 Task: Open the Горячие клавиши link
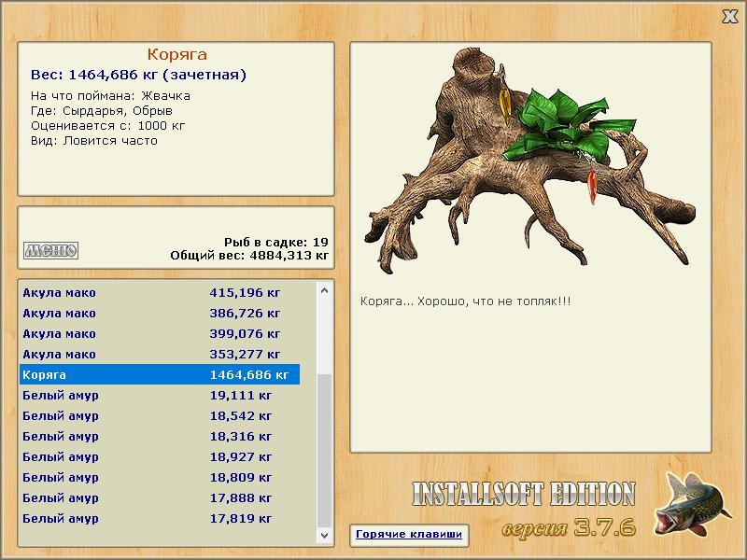tap(409, 534)
